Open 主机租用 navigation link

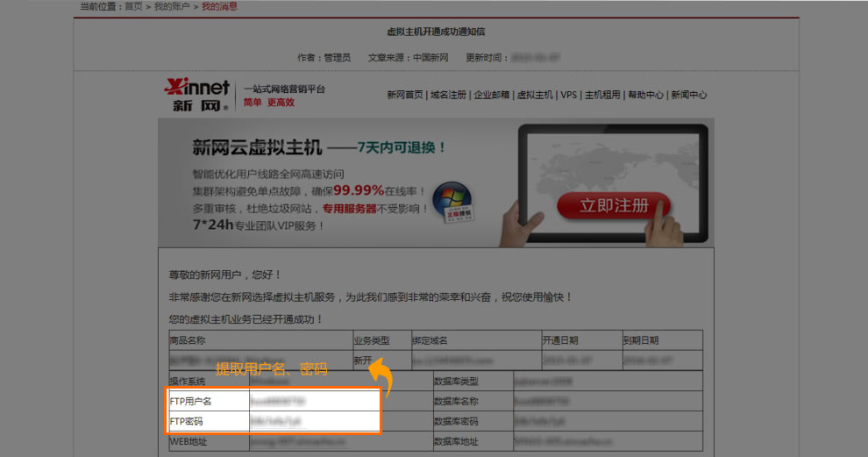(x=602, y=95)
